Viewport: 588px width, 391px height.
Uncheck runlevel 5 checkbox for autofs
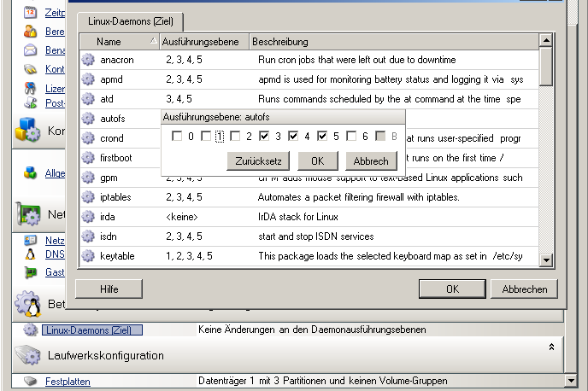[x=321, y=136]
